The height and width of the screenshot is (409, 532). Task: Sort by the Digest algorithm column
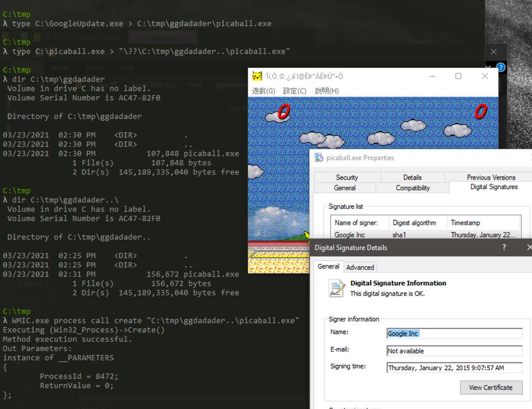[418, 223]
